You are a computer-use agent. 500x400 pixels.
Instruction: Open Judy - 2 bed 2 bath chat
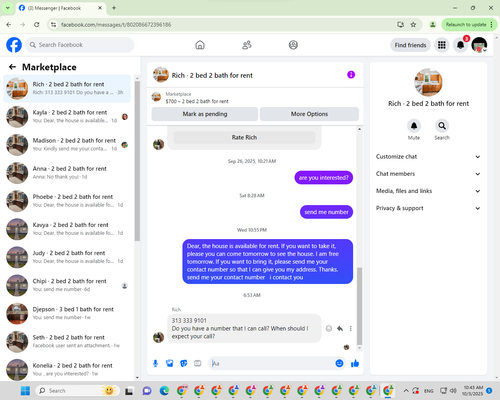pyautogui.click(x=67, y=257)
